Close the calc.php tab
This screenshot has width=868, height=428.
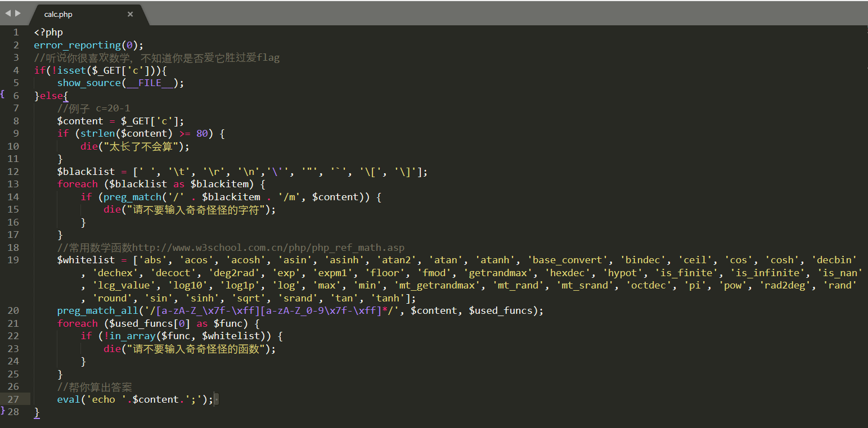coord(130,15)
